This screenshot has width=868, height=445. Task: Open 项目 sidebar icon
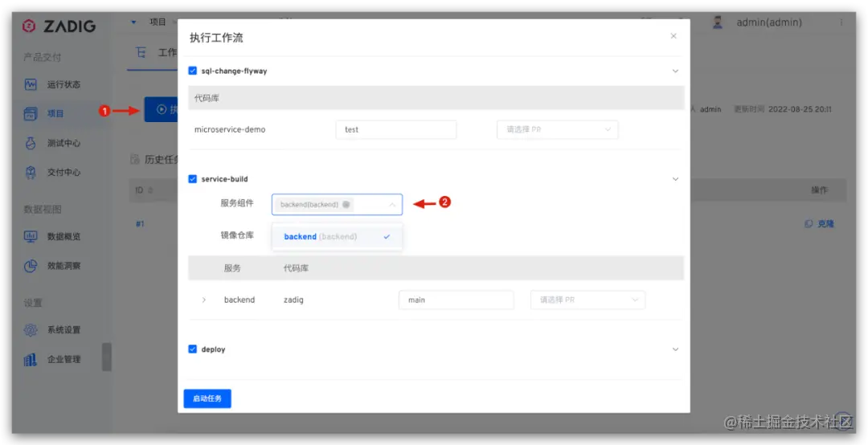pyautogui.click(x=31, y=114)
